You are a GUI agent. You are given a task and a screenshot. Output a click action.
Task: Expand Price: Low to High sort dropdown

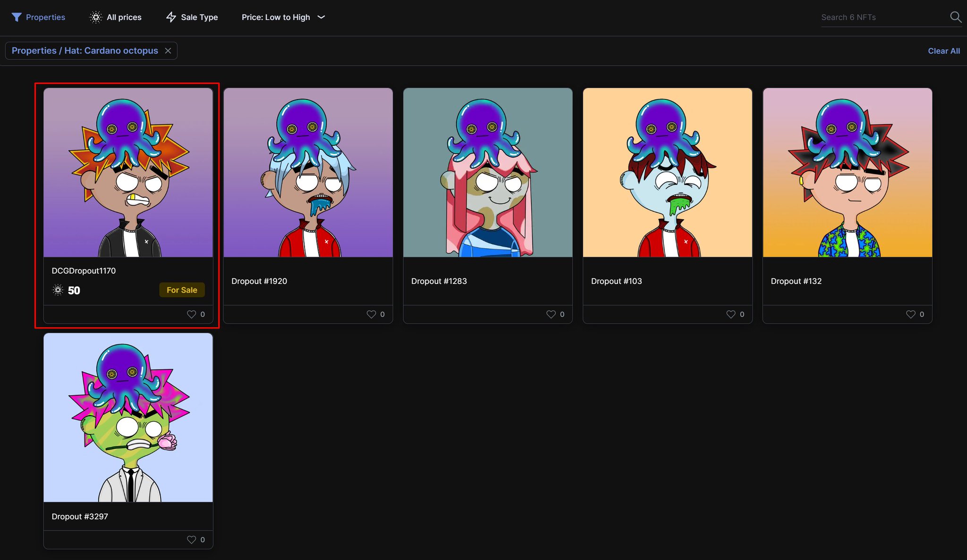click(x=283, y=17)
